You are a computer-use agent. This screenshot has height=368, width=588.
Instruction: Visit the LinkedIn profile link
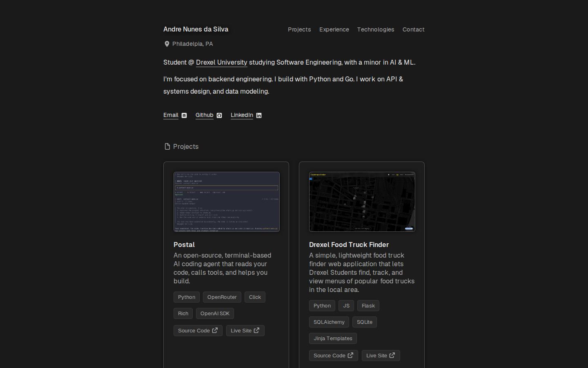[242, 115]
